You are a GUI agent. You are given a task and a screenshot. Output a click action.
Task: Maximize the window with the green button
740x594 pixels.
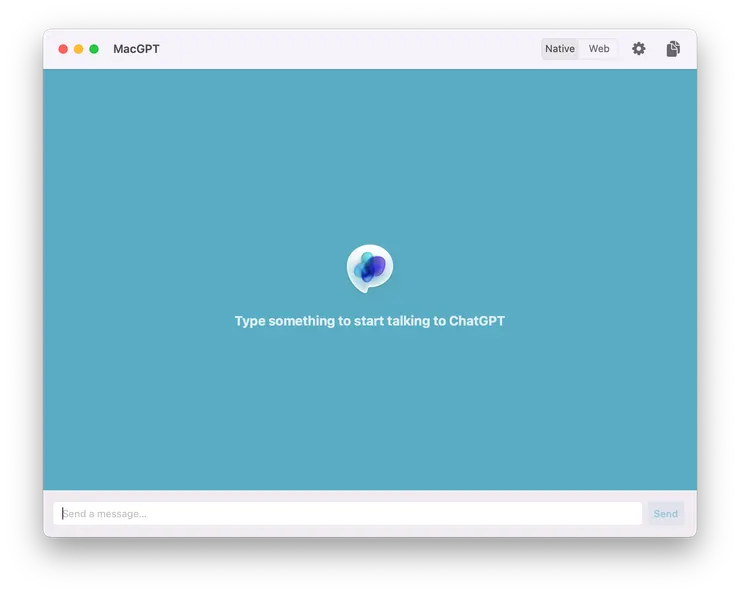(x=94, y=49)
